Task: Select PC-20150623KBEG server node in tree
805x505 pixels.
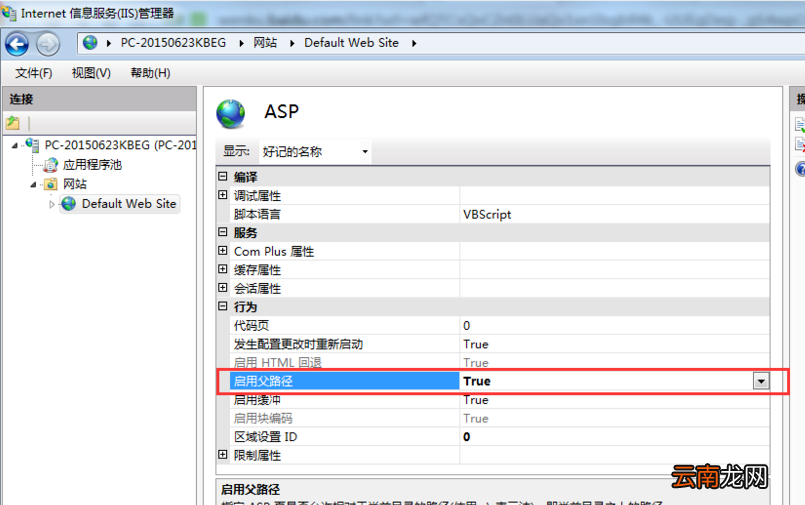Action: pyautogui.click(x=121, y=145)
